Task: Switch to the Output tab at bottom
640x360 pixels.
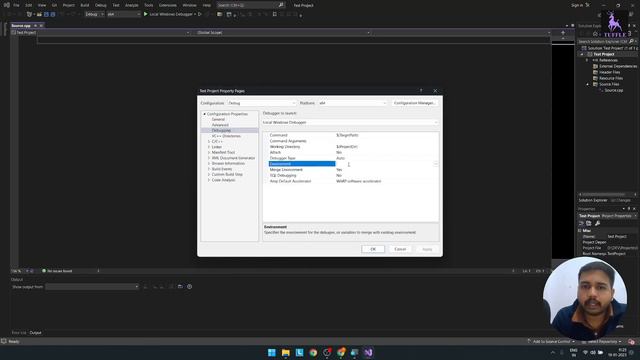Action: coord(36,333)
